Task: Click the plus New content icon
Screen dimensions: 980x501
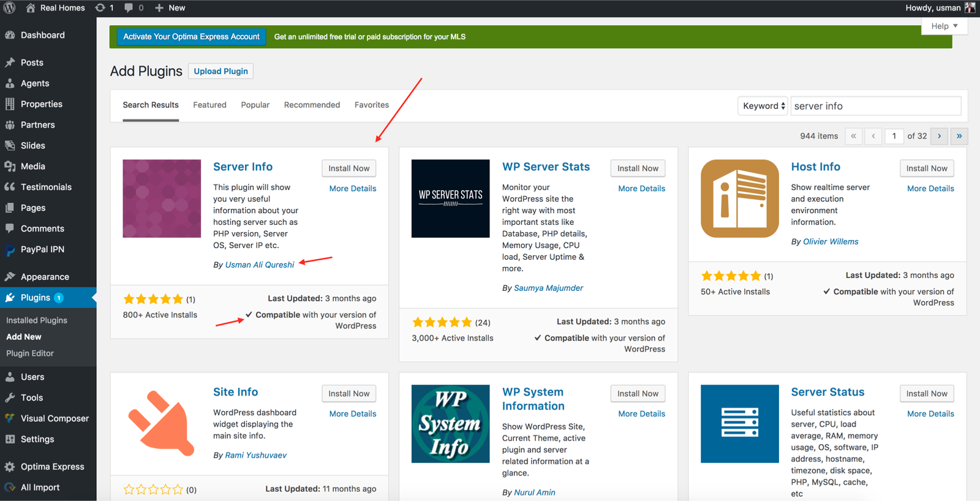Action: tap(159, 8)
